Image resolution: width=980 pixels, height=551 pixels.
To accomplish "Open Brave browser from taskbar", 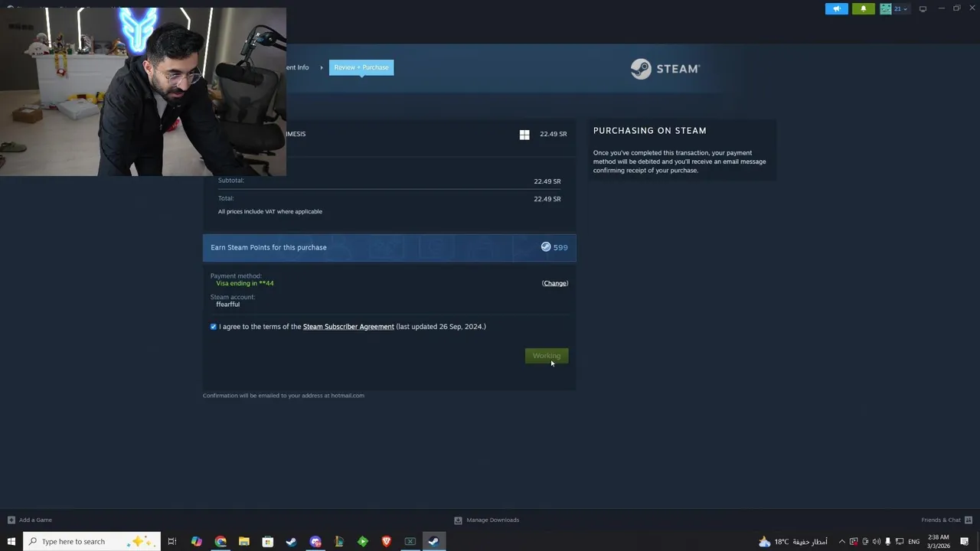I will click(x=387, y=542).
